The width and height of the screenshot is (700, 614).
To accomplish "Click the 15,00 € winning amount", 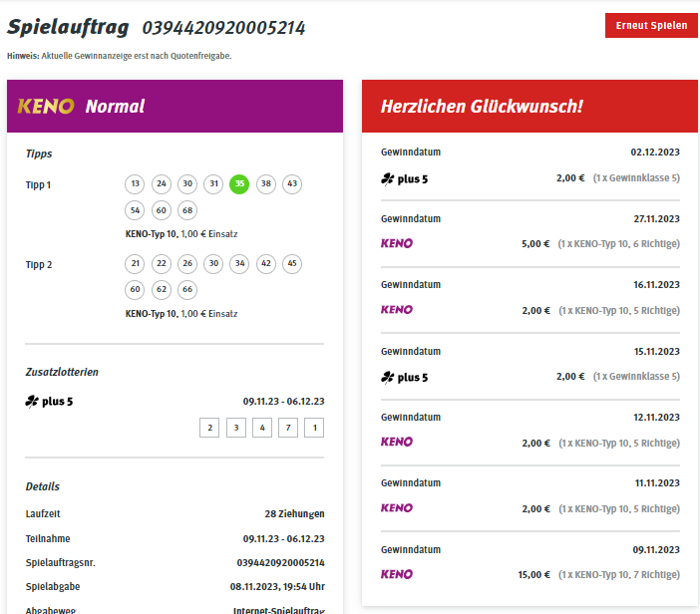I will click(533, 575).
